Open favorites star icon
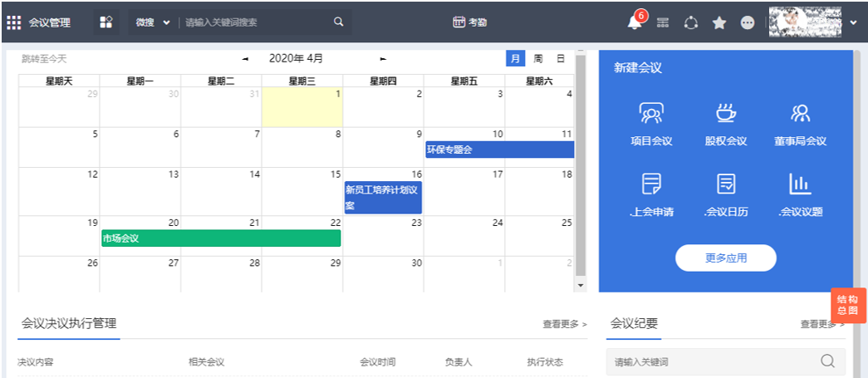This screenshot has width=868, height=378. (x=719, y=22)
